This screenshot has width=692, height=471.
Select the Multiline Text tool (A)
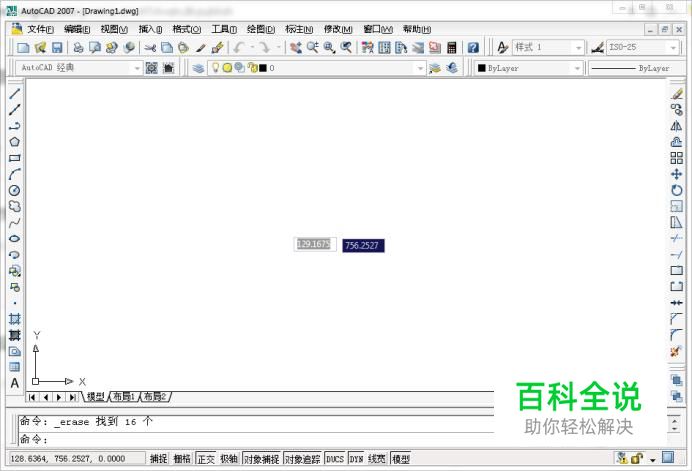tap(15, 383)
